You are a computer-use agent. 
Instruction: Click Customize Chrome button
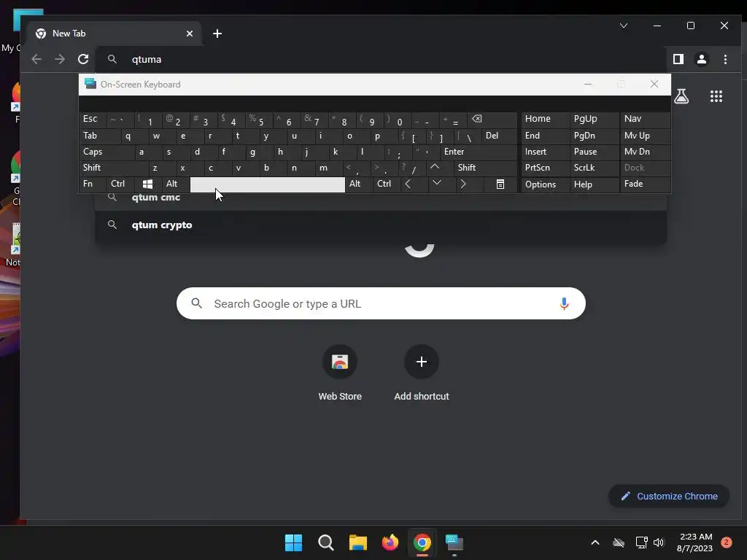pos(669,496)
